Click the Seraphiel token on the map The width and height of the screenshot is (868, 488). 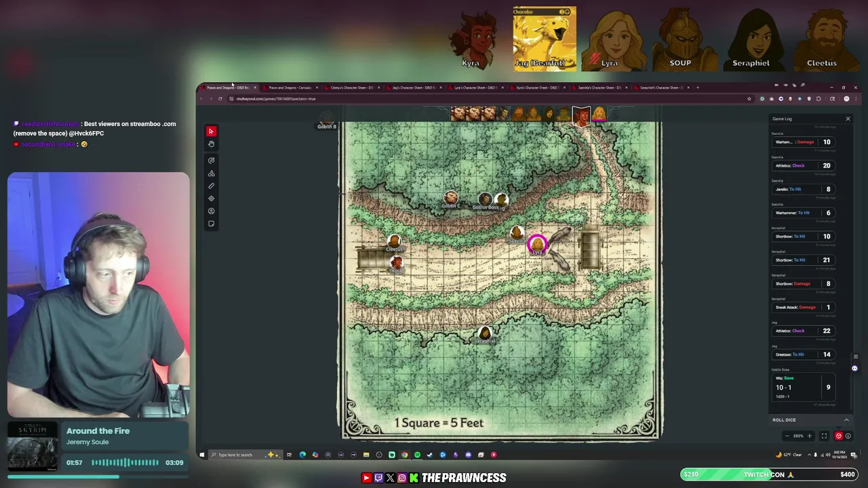485,333
